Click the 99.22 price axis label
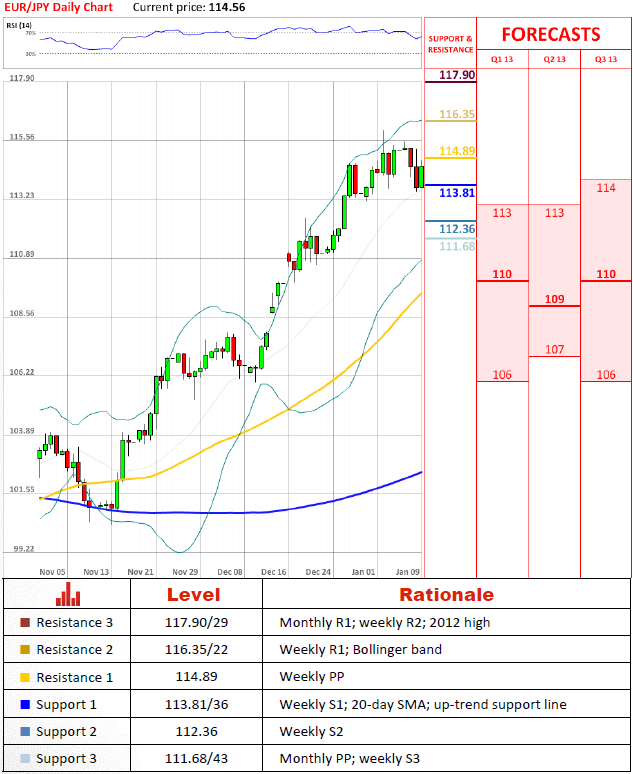 click(x=22, y=549)
